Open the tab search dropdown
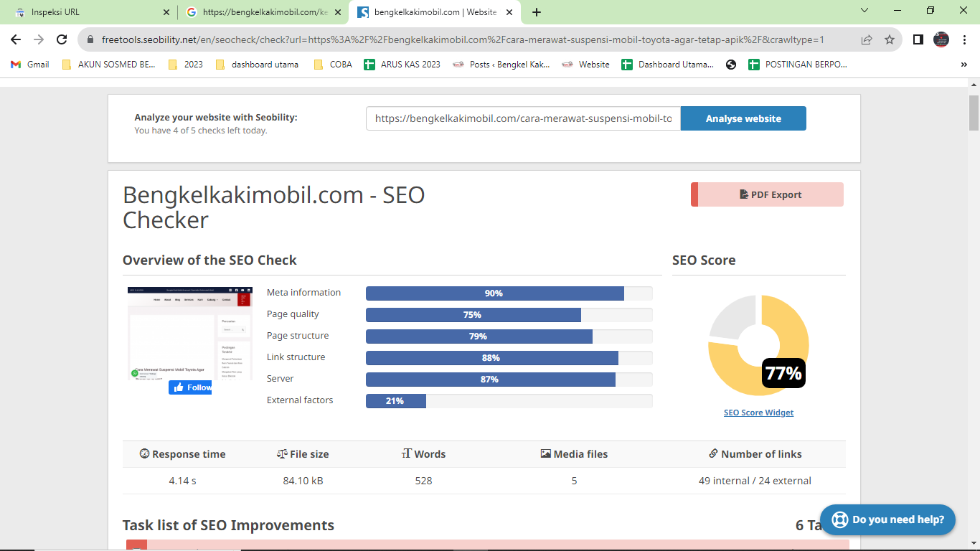Image resolution: width=980 pixels, height=551 pixels. 864,11
